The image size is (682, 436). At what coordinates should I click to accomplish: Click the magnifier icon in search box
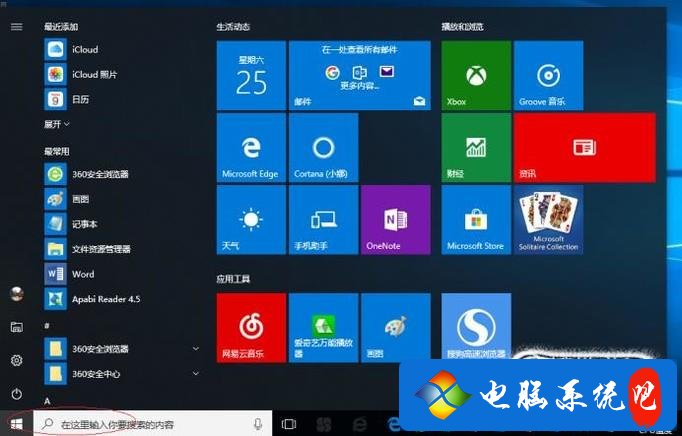click(48, 423)
